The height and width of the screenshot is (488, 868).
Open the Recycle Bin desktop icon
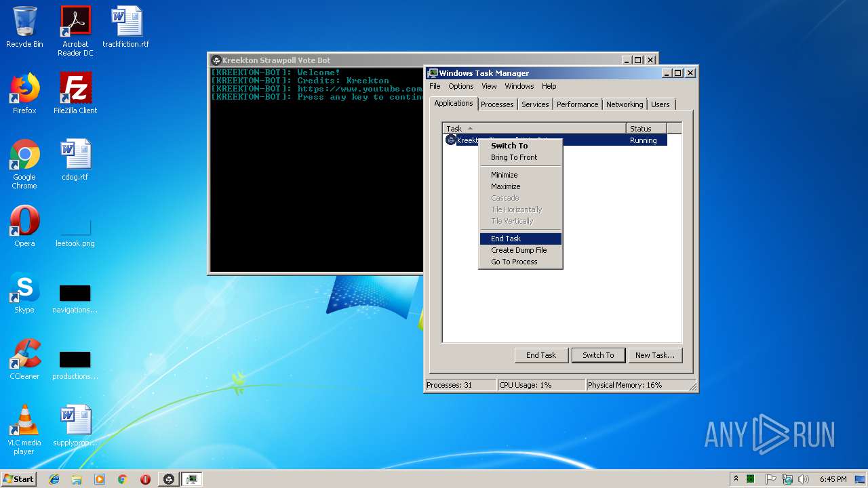(x=24, y=27)
